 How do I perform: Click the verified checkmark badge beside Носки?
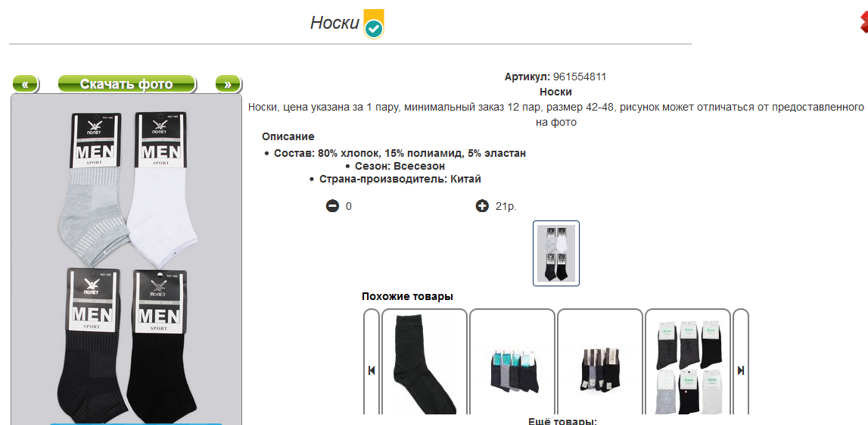374,24
